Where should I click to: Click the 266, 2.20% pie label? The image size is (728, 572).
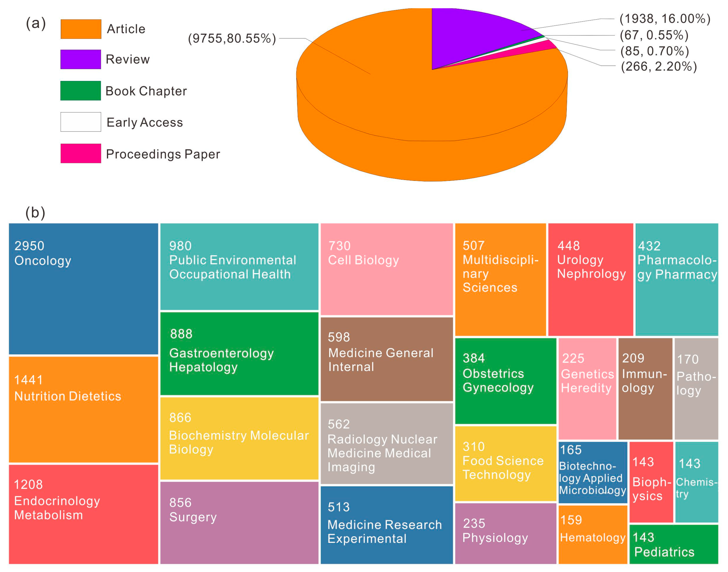[x=658, y=66]
